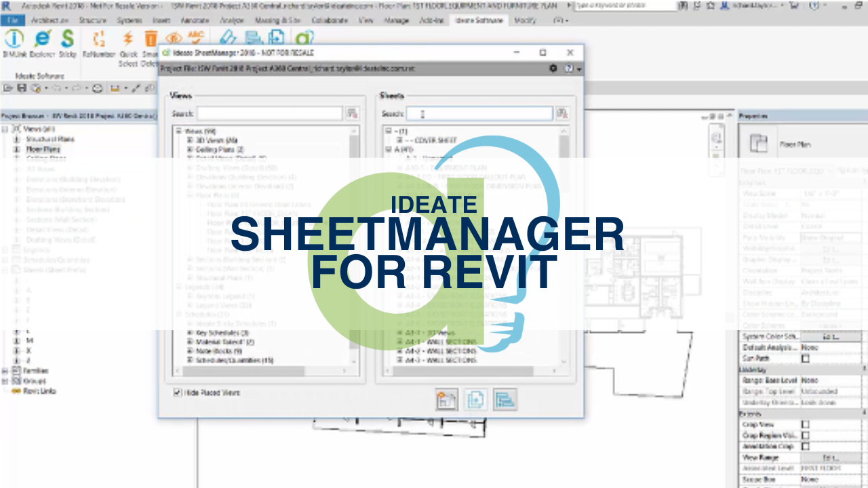
Task: Click inside the Sheets search field
Action: click(478, 113)
